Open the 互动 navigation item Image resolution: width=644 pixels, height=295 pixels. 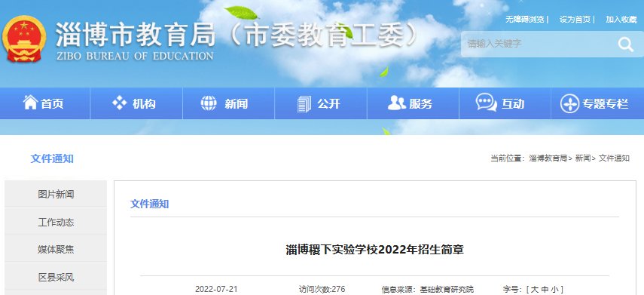pyautogui.click(x=505, y=103)
